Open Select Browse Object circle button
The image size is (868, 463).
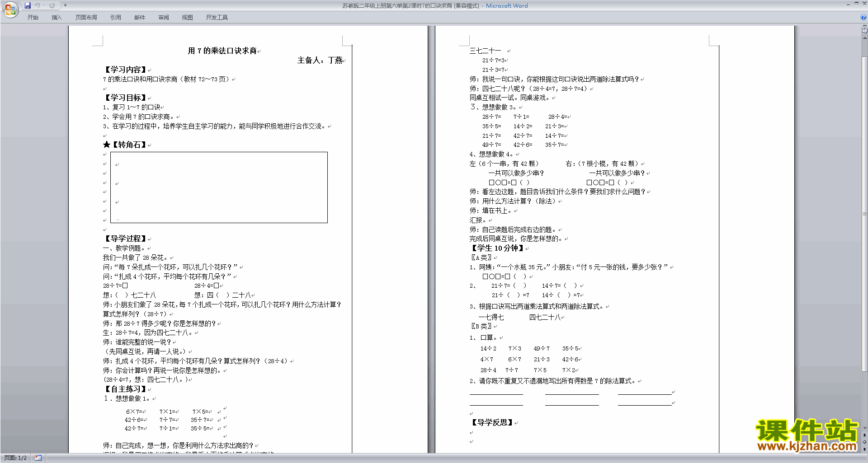pyautogui.click(x=864, y=442)
